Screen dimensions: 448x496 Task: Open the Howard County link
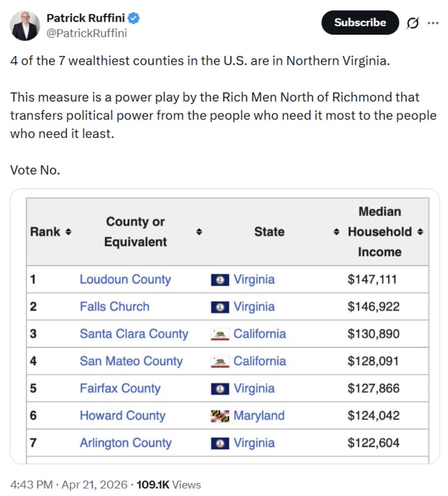pos(122,415)
